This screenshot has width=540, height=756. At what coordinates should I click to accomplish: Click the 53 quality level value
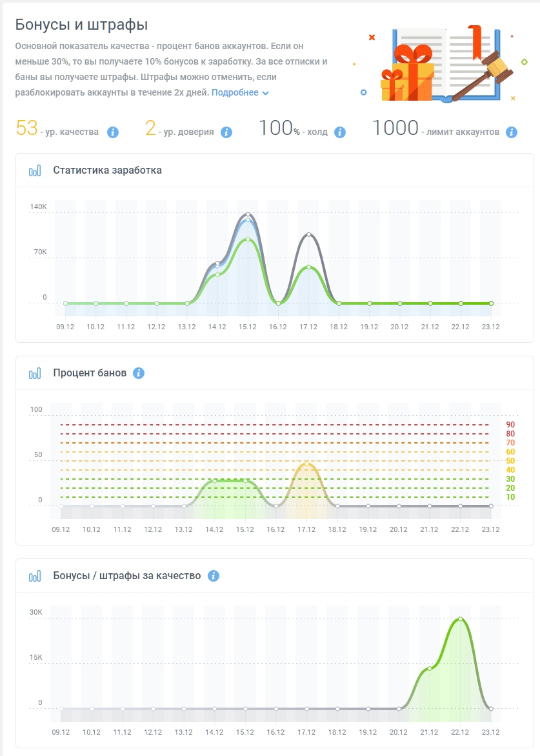(x=27, y=128)
